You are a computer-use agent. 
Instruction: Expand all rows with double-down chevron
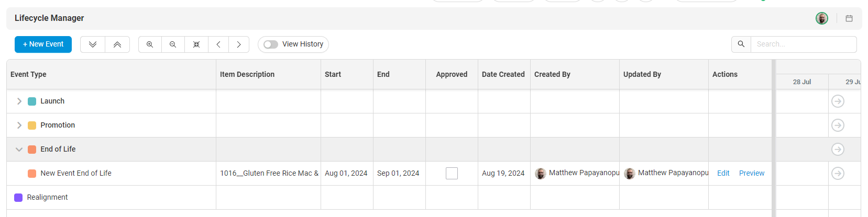93,44
